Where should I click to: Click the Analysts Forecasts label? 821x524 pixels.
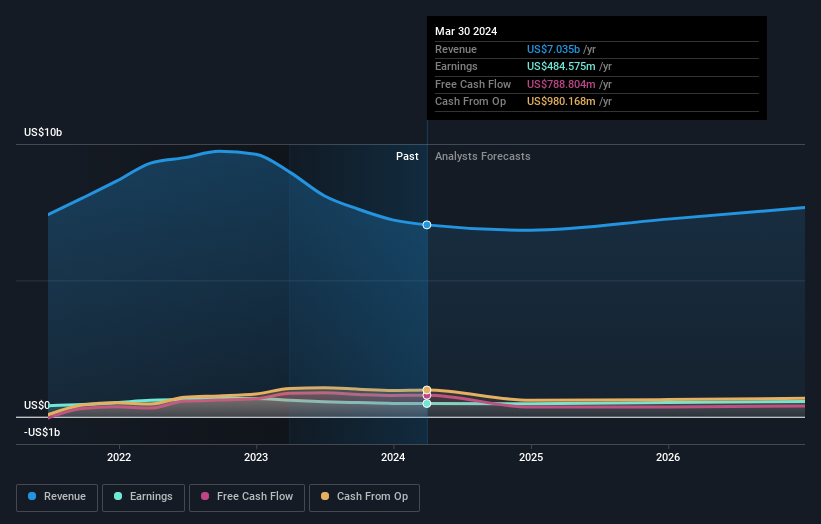483,156
